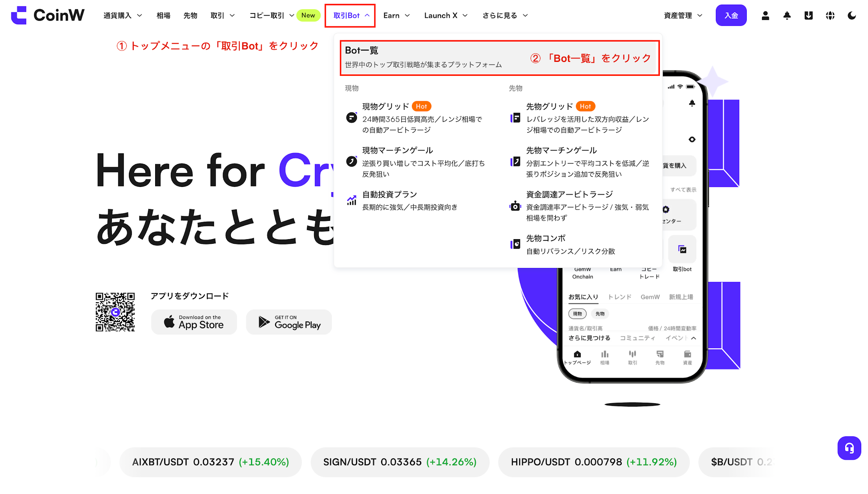Expand the さらに見る dropdown menu

tap(505, 16)
